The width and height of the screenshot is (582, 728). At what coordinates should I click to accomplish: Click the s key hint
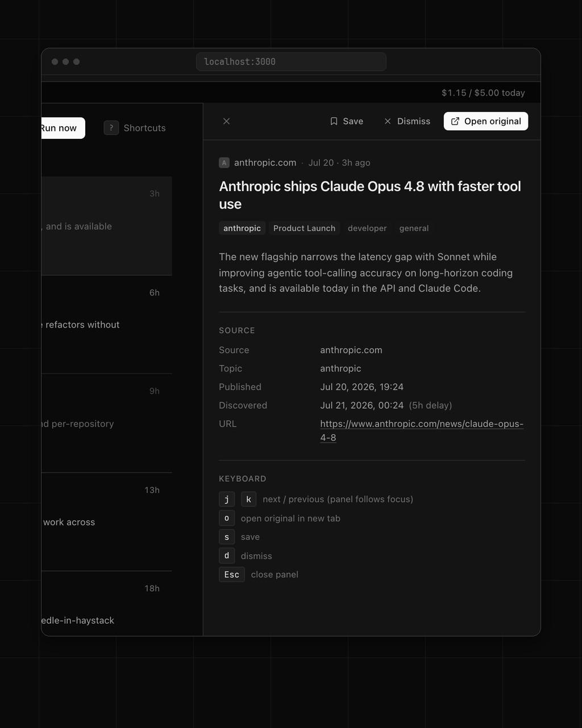click(227, 537)
